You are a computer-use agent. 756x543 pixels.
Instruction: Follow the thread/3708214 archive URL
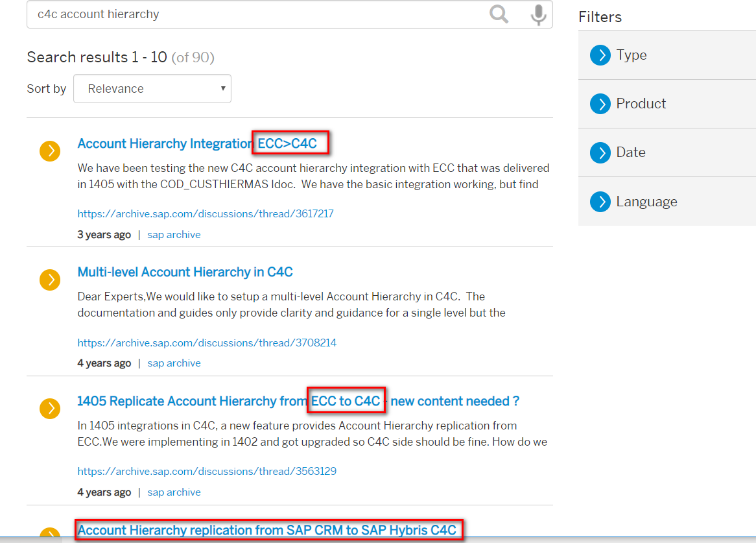(207, 343)
